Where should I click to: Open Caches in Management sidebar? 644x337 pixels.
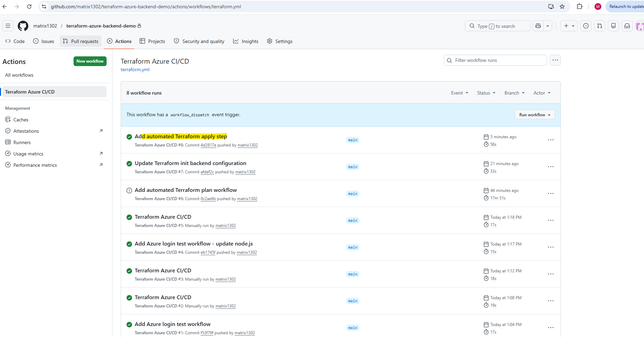tap(21, 120)
